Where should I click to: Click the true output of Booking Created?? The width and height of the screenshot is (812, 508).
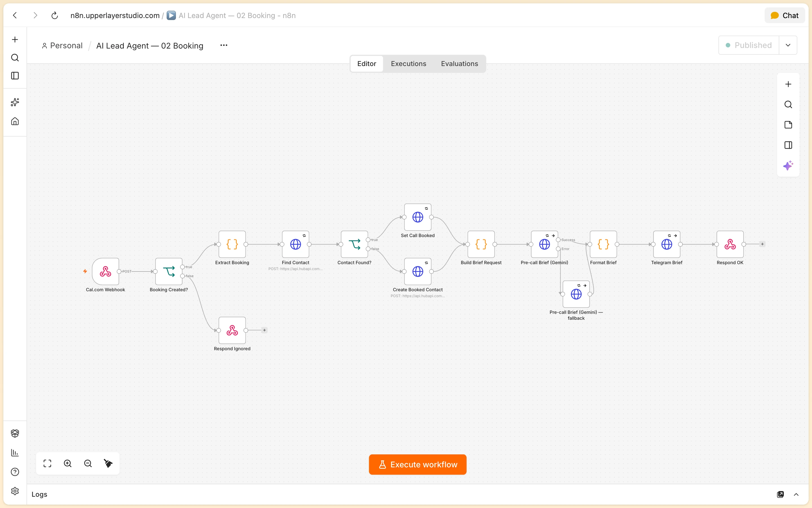[x=182, y=267]
